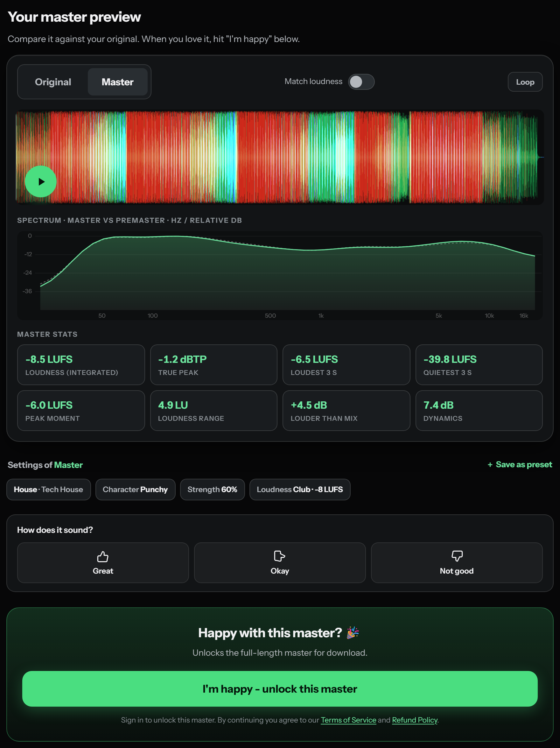Select the Master tab

[118, 82]
